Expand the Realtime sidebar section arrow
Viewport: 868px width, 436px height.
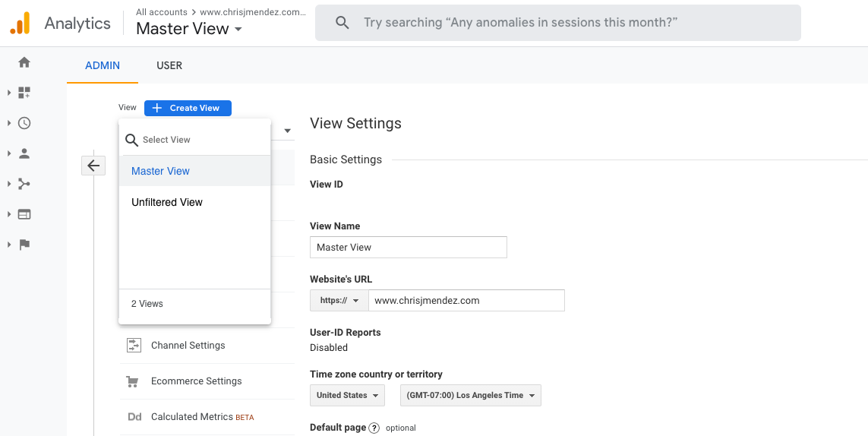point(9,123)
